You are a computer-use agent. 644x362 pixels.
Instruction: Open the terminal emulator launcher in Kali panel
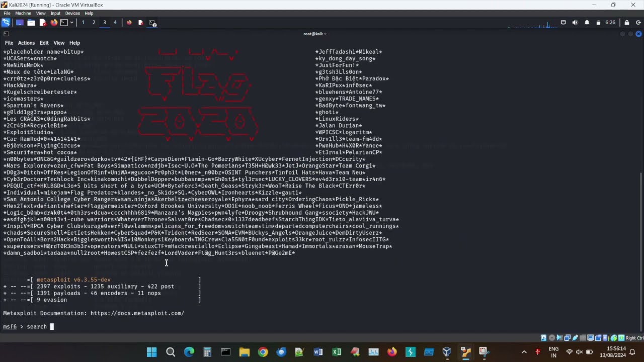64,23
